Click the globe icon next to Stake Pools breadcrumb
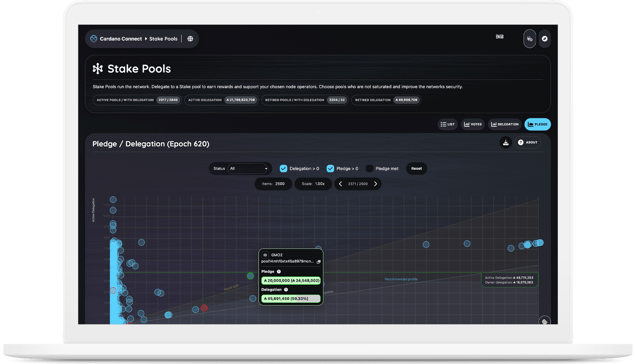The width and height of the screenshot is (635, 364). [190, 39]
